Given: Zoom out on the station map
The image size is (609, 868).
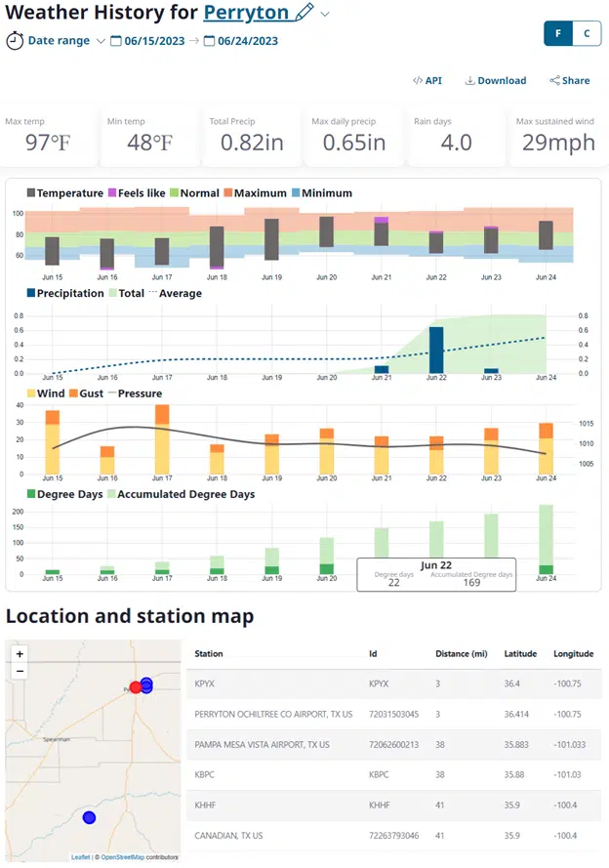Looking at the screenshot, I should (20, 671).
